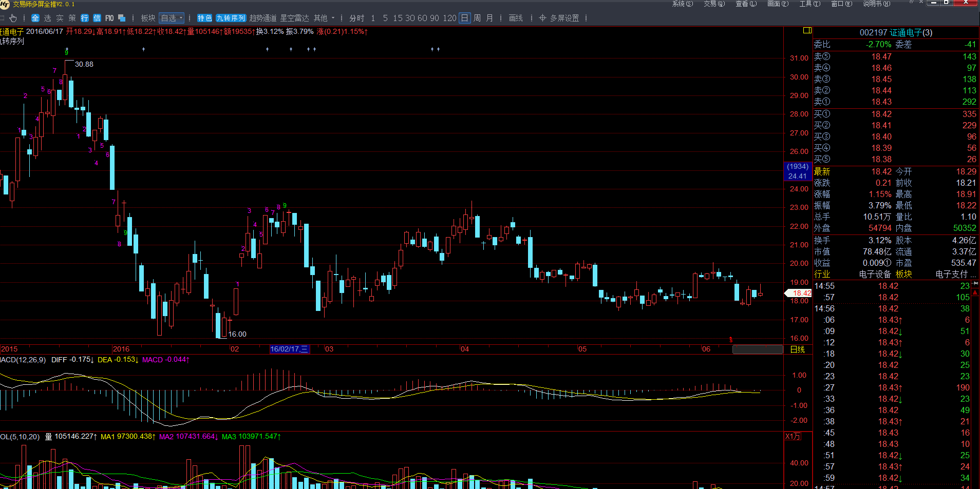Image resolution: width=980 pixels, height=489 pixels.
Task: Click the yellow panel layout icon above price axis
Action: (x=807, y=31)
